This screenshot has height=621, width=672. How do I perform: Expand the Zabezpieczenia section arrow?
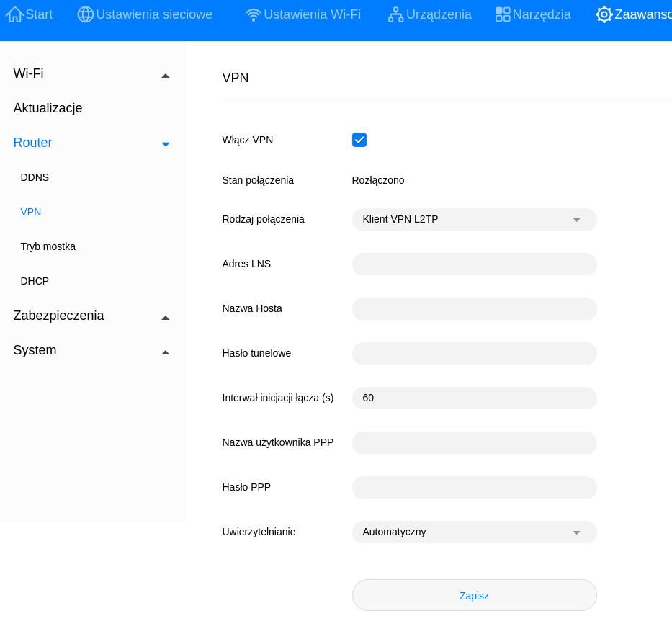(166, 318)
